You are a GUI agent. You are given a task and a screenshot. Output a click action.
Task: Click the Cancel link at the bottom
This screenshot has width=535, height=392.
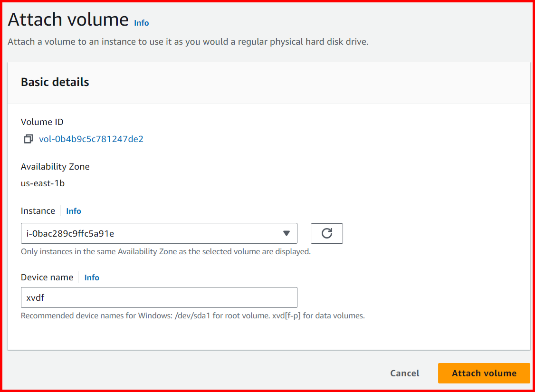(x=404, y=373)
